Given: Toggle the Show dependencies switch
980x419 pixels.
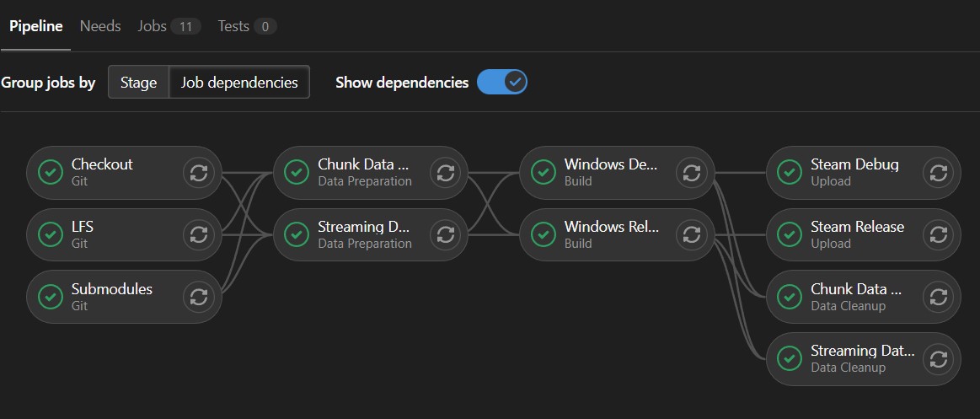Looking at the screenshot, I should pos(502,83).
